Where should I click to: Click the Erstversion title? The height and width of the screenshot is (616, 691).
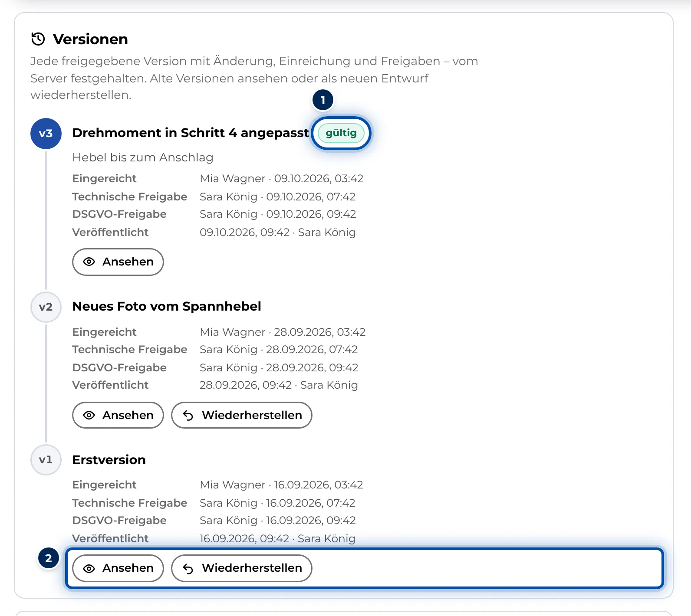coord(109,460)
